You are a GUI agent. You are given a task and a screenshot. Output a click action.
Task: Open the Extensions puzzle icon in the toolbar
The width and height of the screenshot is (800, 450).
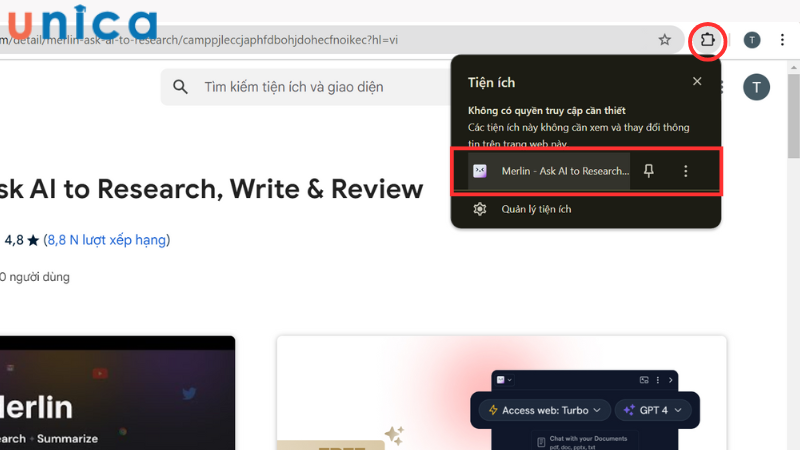click(x=707, y=39)
